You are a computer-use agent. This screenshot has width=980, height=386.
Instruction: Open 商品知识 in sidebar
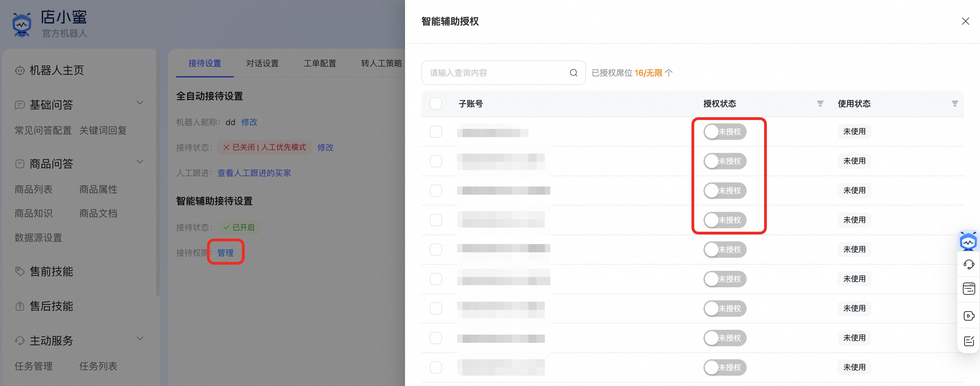point(34,214)
